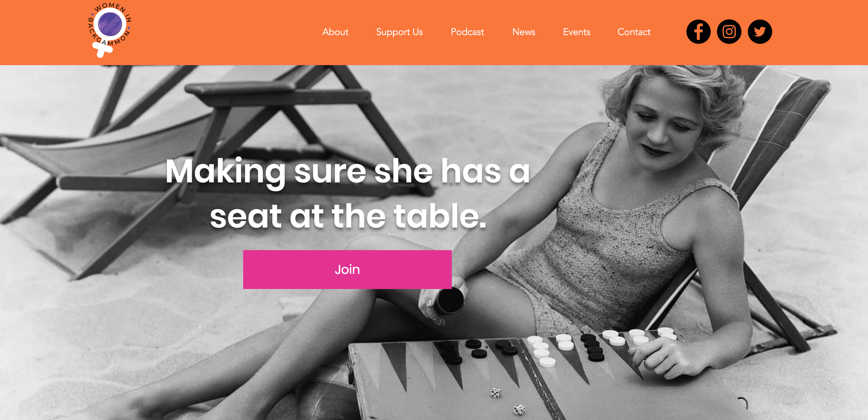This screenshot has height=420, width=868.
Task: Go to the About page
Action: 335,32
